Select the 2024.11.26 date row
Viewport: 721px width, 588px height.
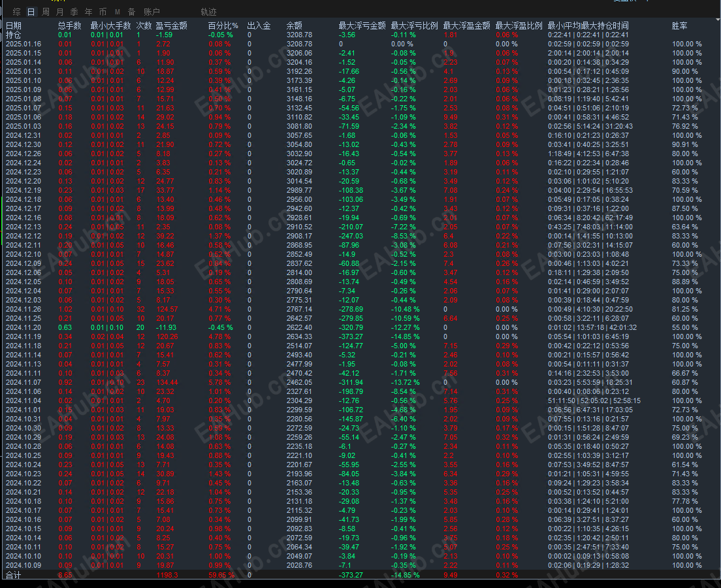coord(24,309)
